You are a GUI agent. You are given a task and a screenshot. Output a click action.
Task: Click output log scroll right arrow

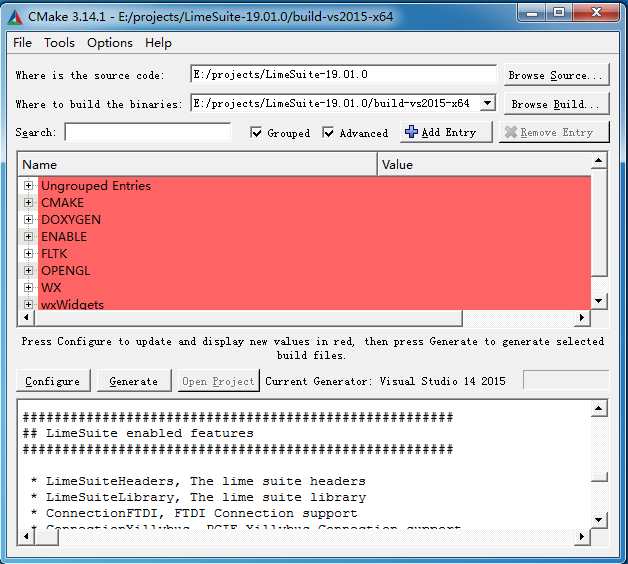click(582, 536)
